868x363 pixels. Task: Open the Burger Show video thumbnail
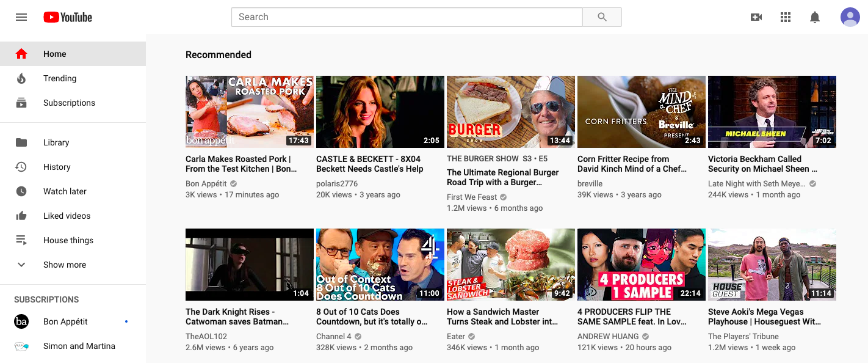point(511,112)
